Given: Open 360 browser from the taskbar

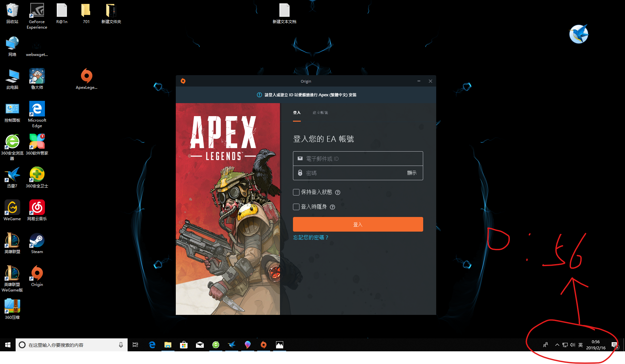Looking at the screenshot, I should click(x=215, y=345).
